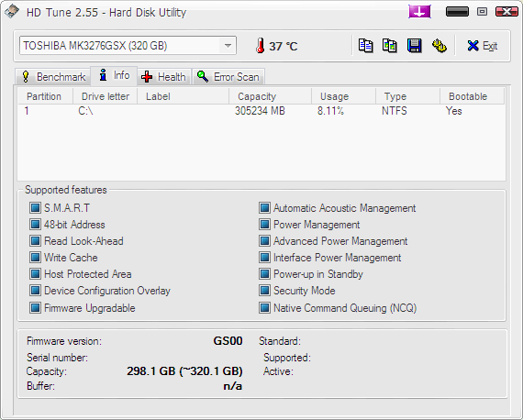Minimize the HD Tune window
This screenshot has width=523, height=420.
coord(457,12)
